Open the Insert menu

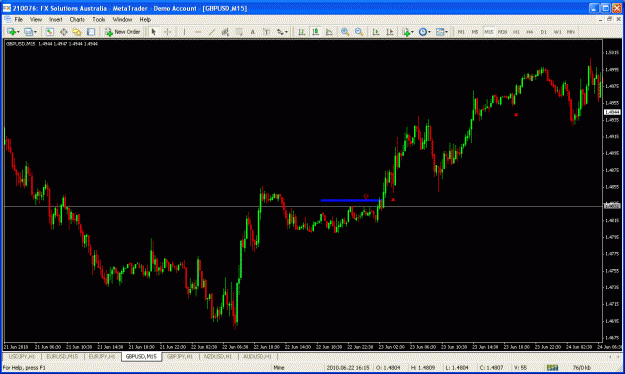pyautogui.click(x=55, y=19)
